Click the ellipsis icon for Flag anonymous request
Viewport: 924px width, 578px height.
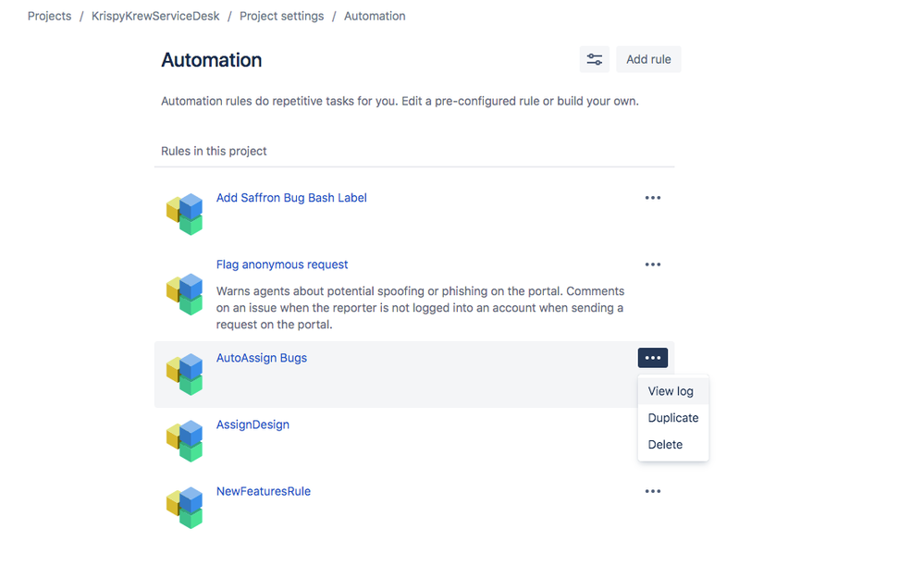pos(653,264)
